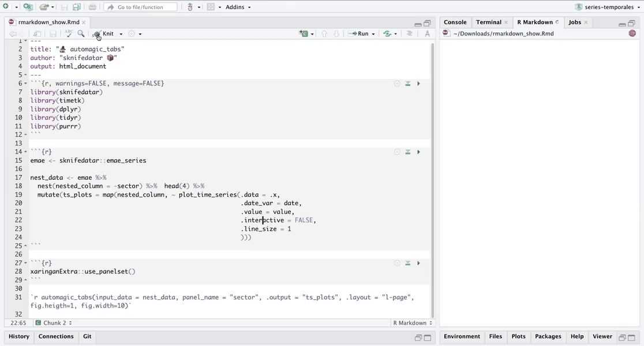The height and width of the screenshot is (346, 644).
Task: Run the library setup chunk
Action: (x=418, y=84)
